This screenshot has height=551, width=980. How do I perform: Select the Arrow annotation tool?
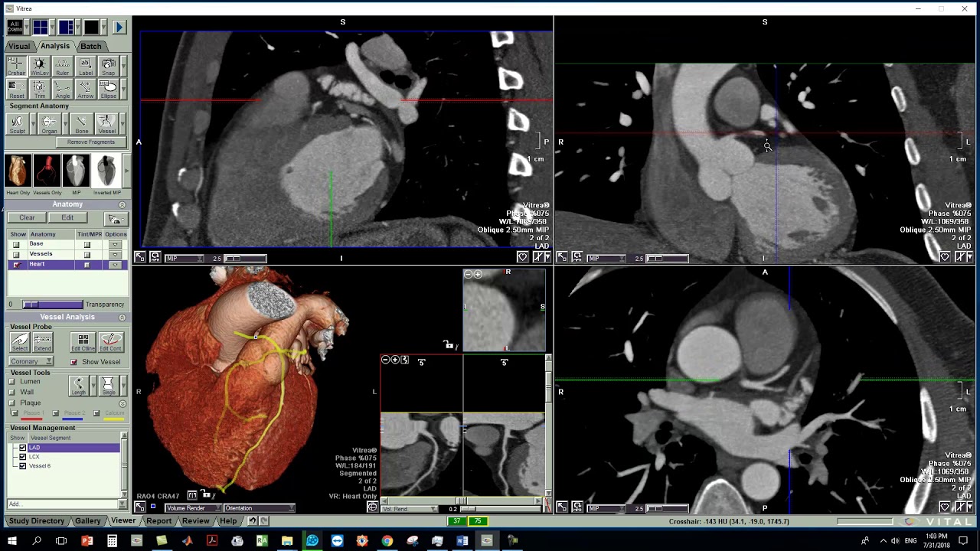point(85,89)
